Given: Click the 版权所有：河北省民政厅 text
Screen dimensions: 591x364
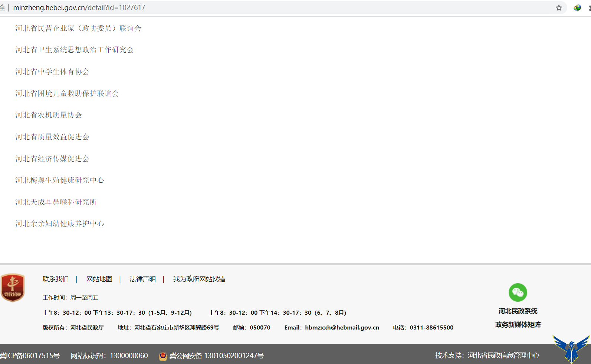Looking at the screenshot, I should [x=73, y=328].
